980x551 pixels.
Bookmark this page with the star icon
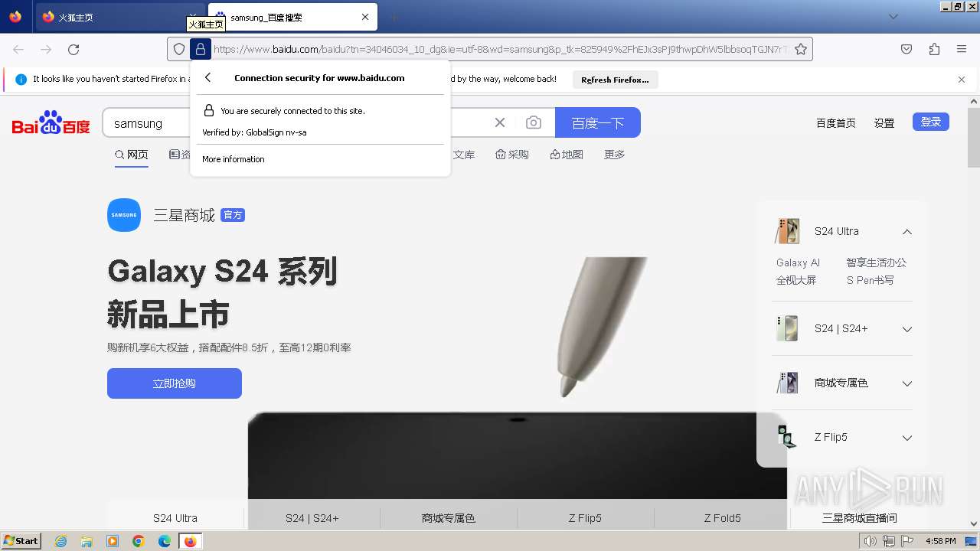tap(801, 49)
